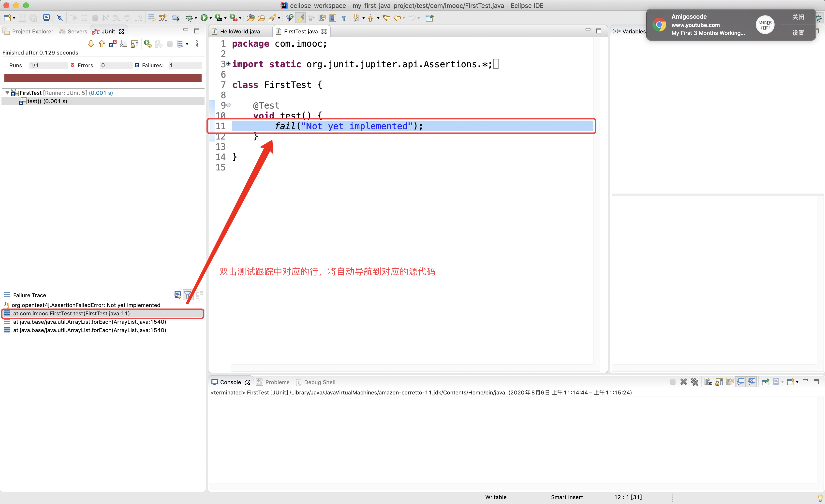Screen dimensions: 825x504
Task: Switch to the Servers tab
Action: pyautogui.click(x=73, y=31)
